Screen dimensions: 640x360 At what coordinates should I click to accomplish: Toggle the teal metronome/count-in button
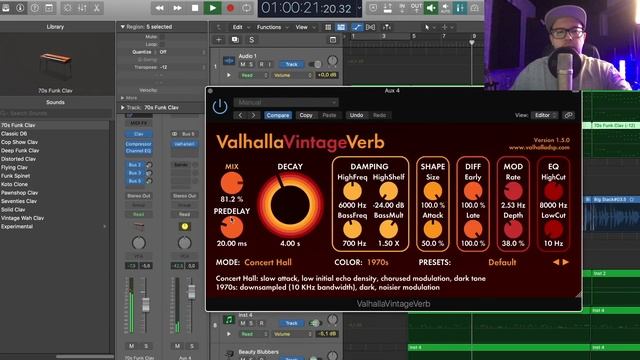click(460, 8)
